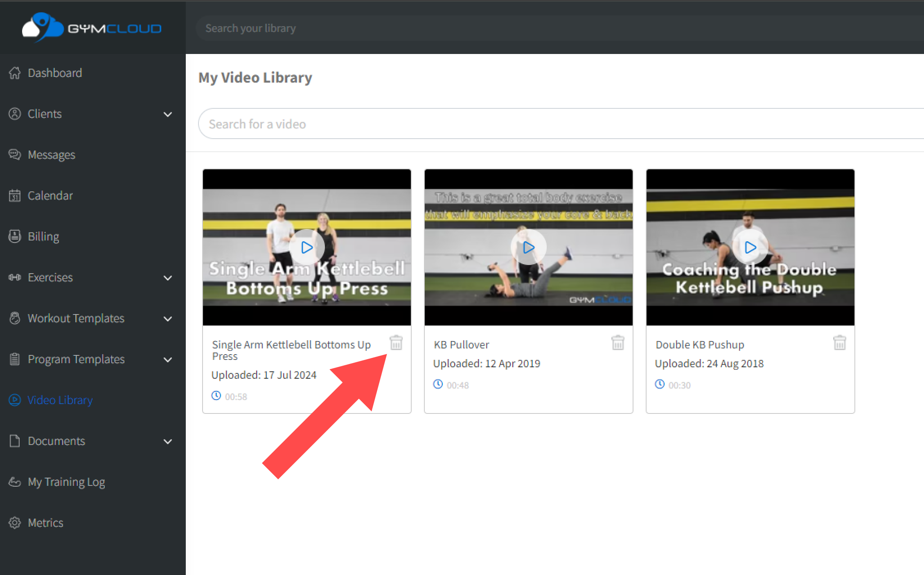Expand the Clients submenu chevron
Image resolution: width=924 pixels, height=575 pixels.
coord(168,114)
